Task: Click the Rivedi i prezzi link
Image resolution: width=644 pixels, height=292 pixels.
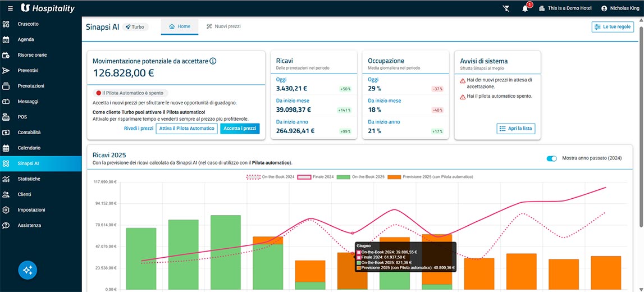Action: (x=139, y=129)
